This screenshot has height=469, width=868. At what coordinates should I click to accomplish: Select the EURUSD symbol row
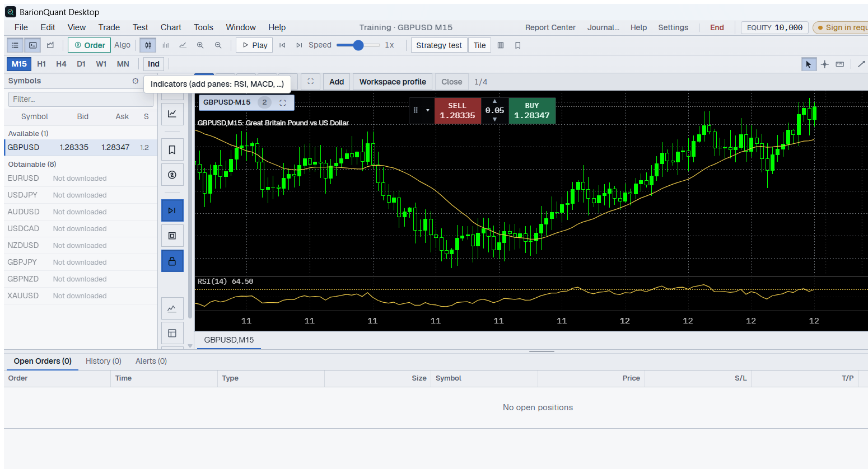(81, 178)
